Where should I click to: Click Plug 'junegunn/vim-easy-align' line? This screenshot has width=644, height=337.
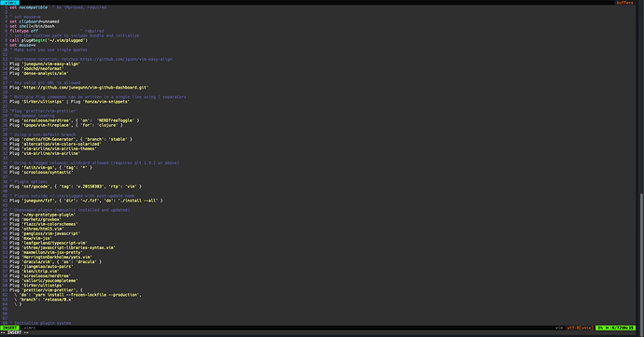tap(45, 63)
